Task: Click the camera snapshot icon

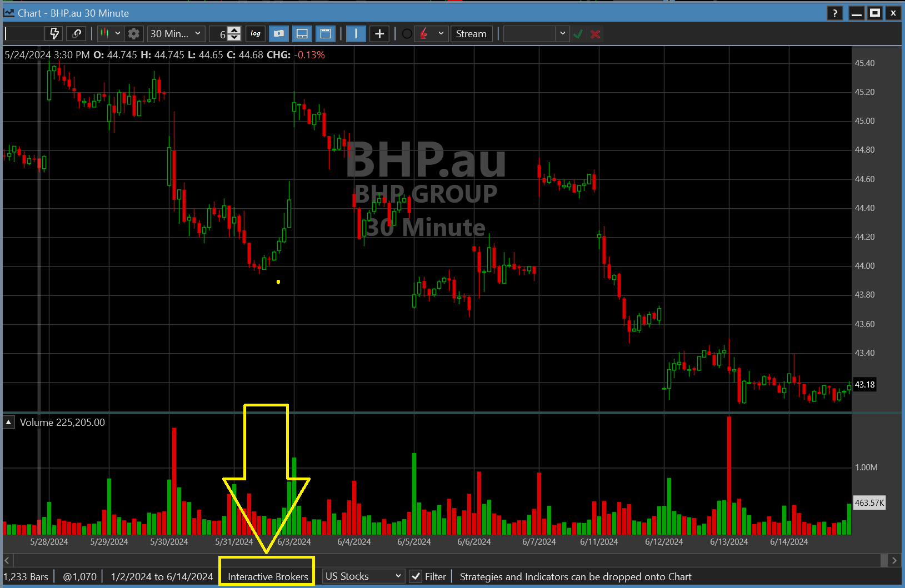Action: tap(279, 34)
